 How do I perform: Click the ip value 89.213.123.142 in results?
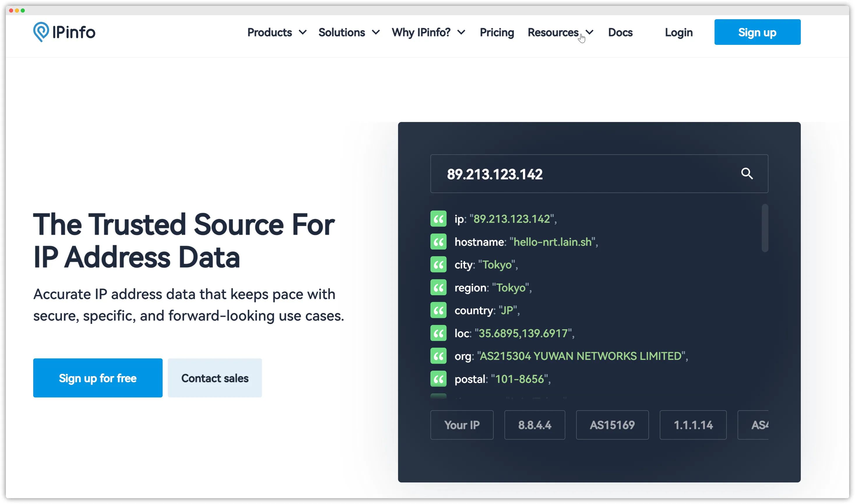(512, 219)
